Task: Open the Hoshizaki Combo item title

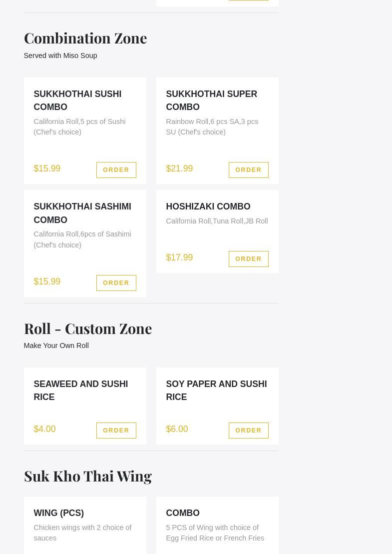Action: coord(208,206)
